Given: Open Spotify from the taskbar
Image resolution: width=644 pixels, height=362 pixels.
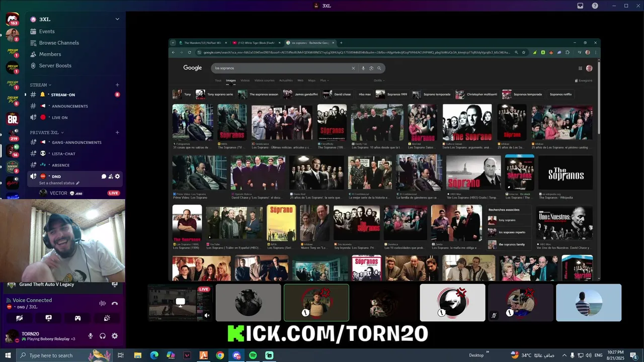Looking at the screenshot, I should (253, 355).
